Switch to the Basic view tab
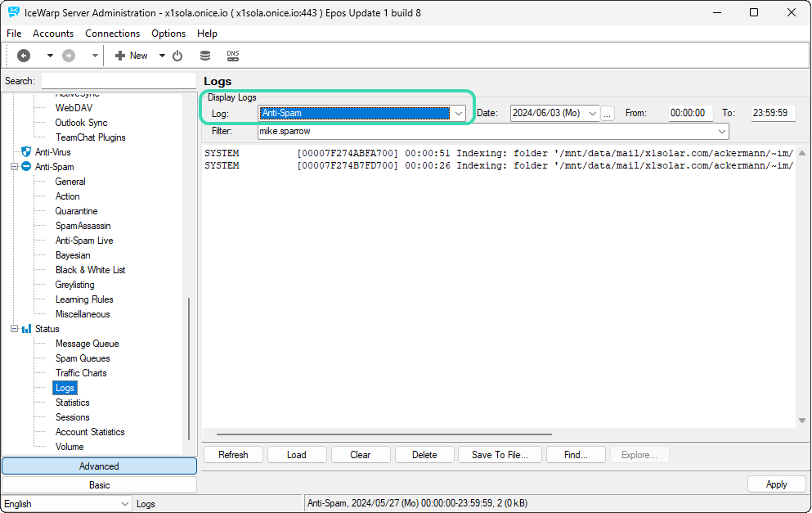 pos(99,485)
